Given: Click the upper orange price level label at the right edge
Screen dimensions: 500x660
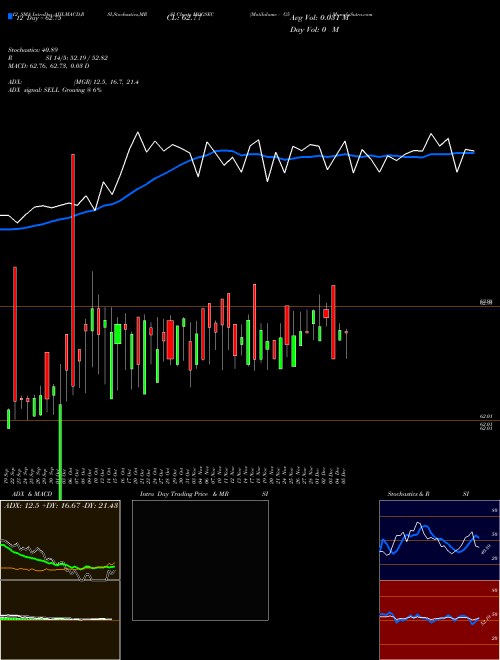Looking at the screenshot, I should pyautogui.click(x=487, y=302).
